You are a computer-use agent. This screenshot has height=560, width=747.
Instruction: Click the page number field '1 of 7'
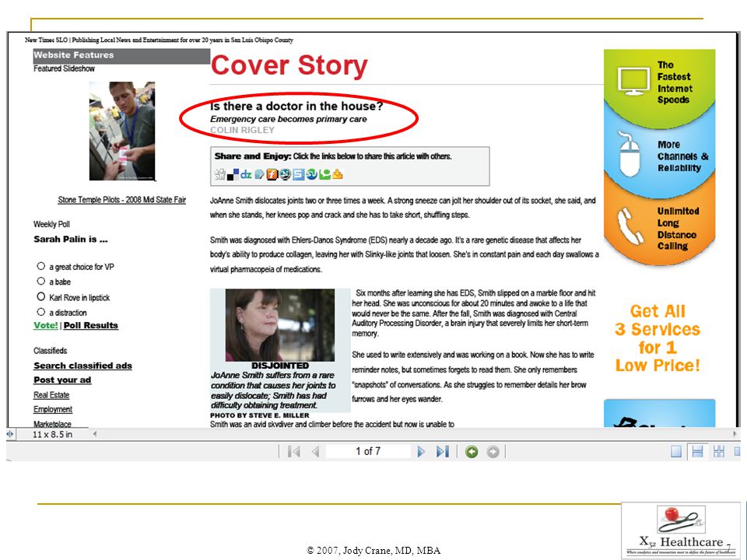tap(368, 451)
